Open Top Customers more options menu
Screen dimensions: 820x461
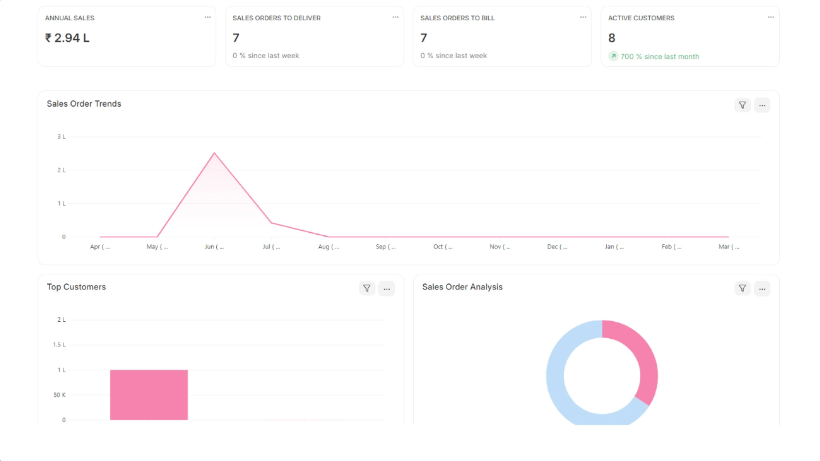[x=386, y=288]
